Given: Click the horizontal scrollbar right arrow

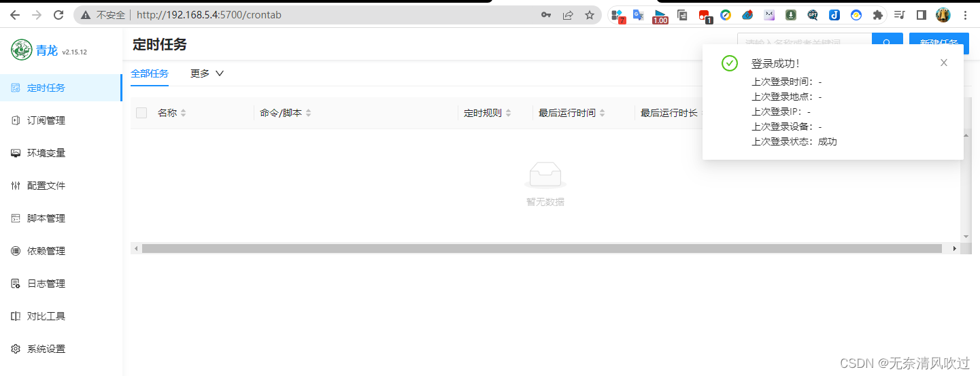Looking at the screenshot, I should tap(954, 249).
